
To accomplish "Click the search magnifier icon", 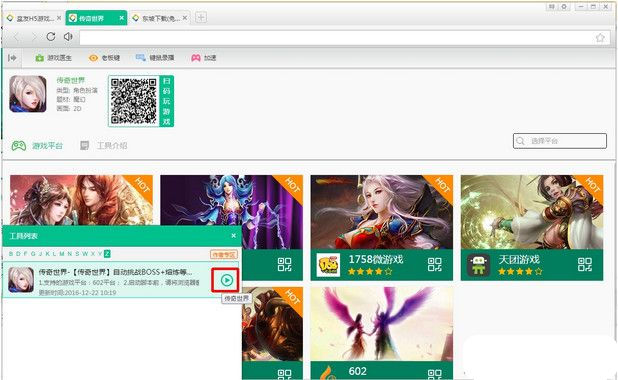I will [x=520, y=141].
